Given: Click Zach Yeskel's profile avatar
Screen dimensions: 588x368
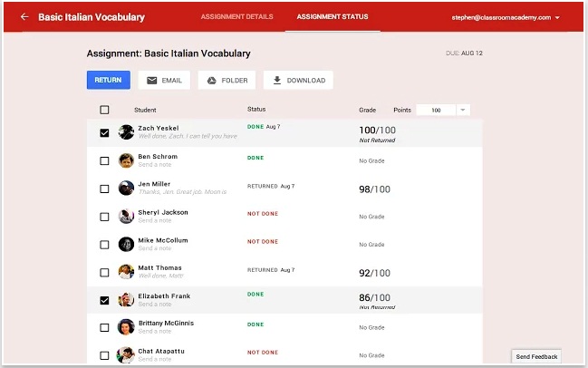Looking at the screenshot, I should point(126,132).
